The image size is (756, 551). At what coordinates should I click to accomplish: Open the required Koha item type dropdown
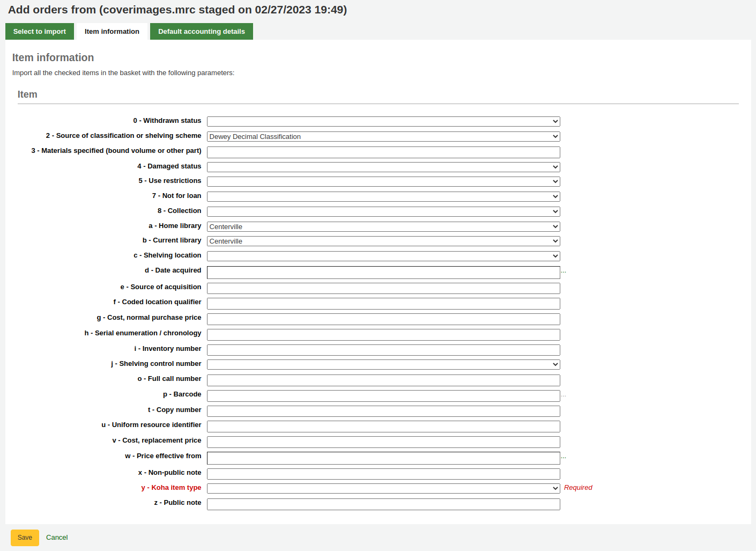pos(383,488)
